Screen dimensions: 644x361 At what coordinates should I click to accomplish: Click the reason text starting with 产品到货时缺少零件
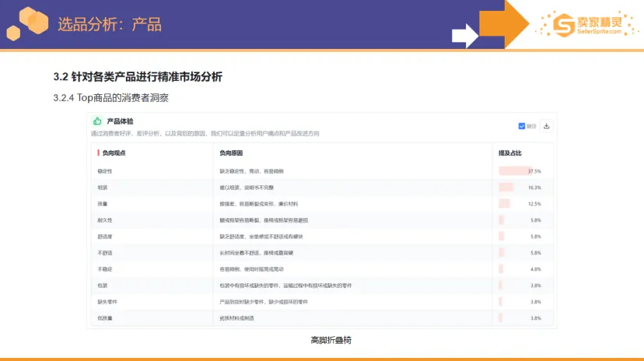pyautogui.click(x=264, y=302)
